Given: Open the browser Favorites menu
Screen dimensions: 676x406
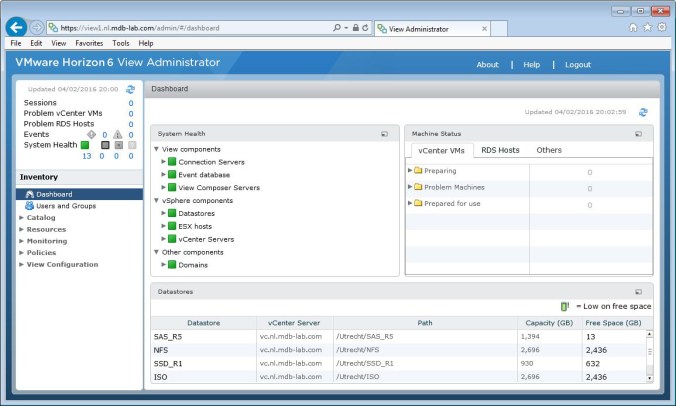Looking at the screenshot, I should pos(89,44).
